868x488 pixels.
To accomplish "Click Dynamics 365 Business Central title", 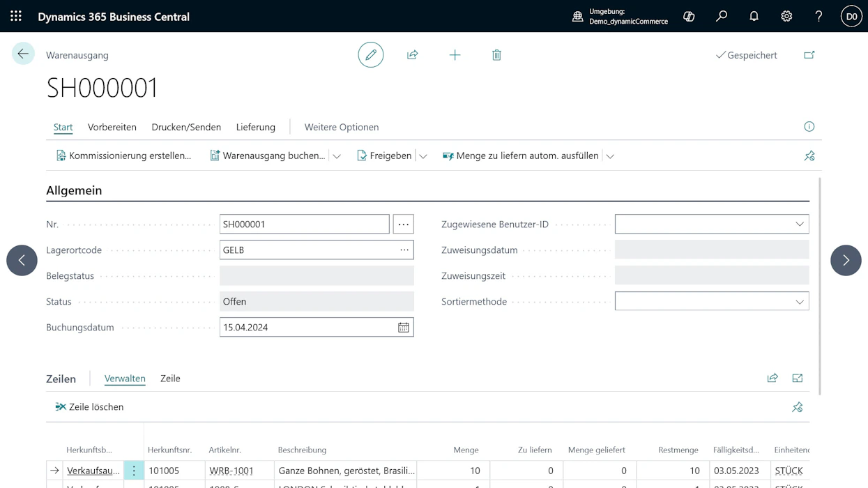I will pyautogui.click(x=114, y=16).
